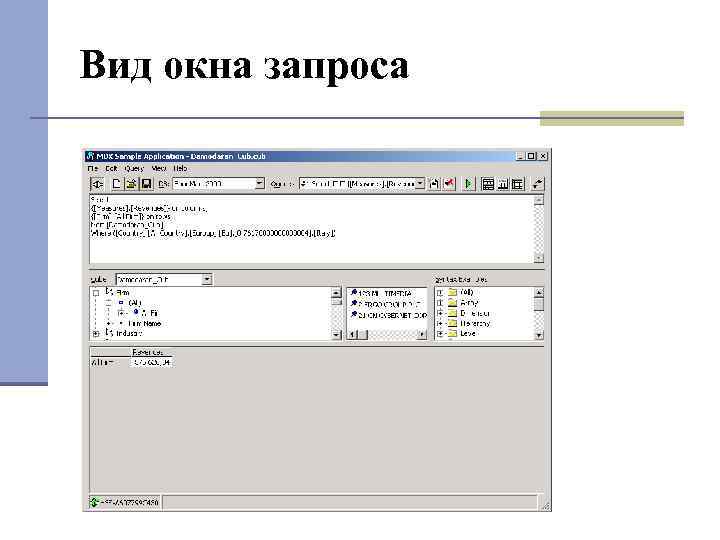
Task: Select the second member entry in member list
Action: pyautogui.click(x=388, y=304)
